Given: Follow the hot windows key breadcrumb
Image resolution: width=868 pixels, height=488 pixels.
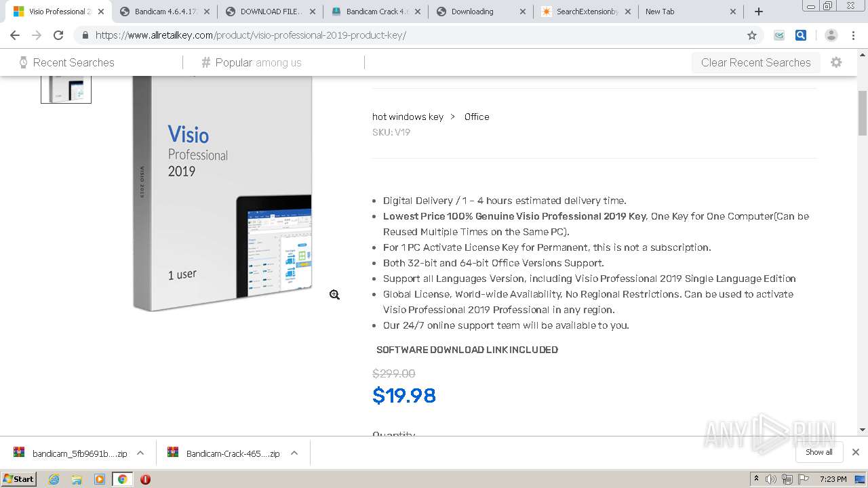Looking at the screenshot, I should tap(408, 117).
